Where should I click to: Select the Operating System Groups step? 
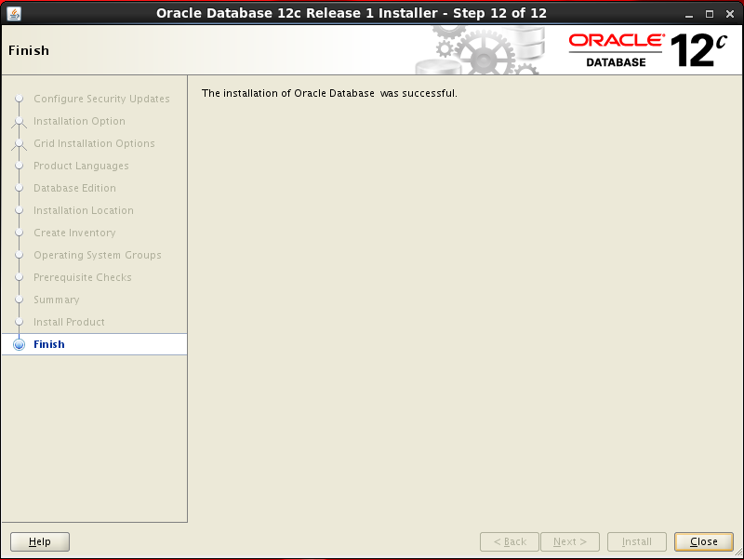[98, 255]
